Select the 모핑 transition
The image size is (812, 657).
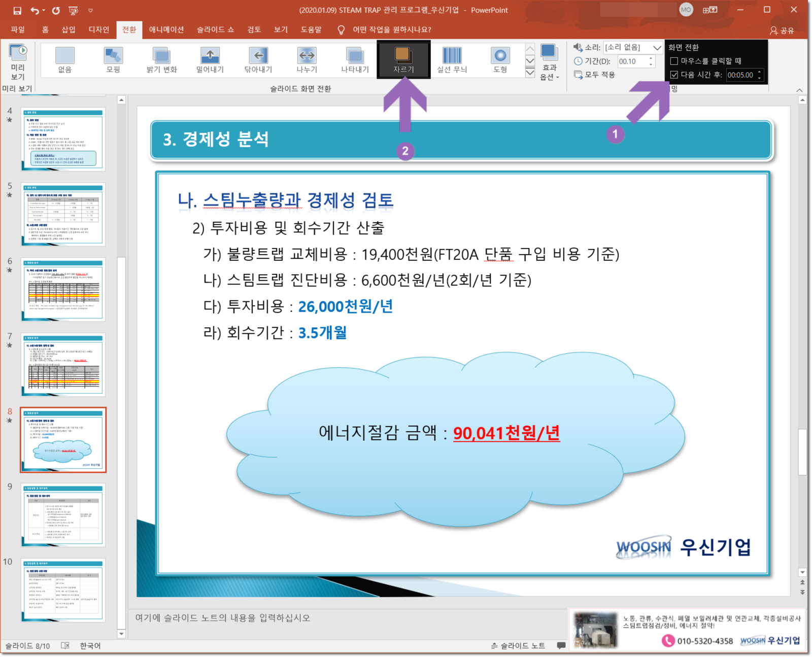(x=113, y=60)
